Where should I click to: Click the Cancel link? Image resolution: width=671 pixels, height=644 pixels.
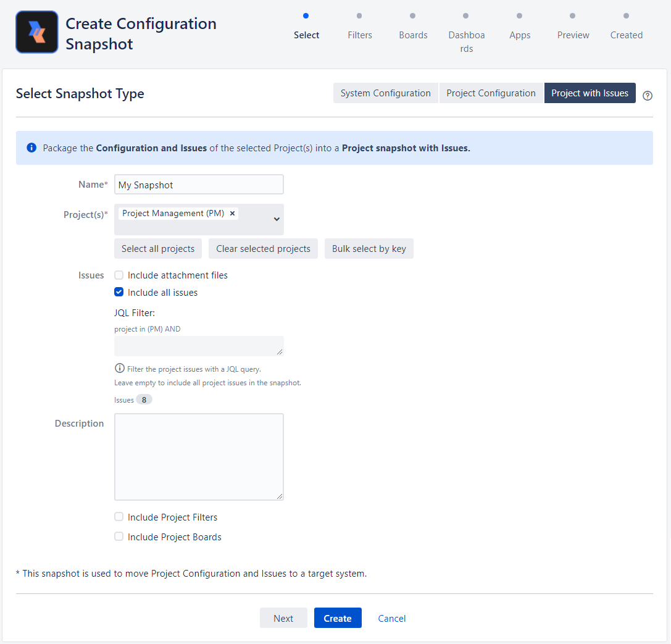(x=392, y=619)
